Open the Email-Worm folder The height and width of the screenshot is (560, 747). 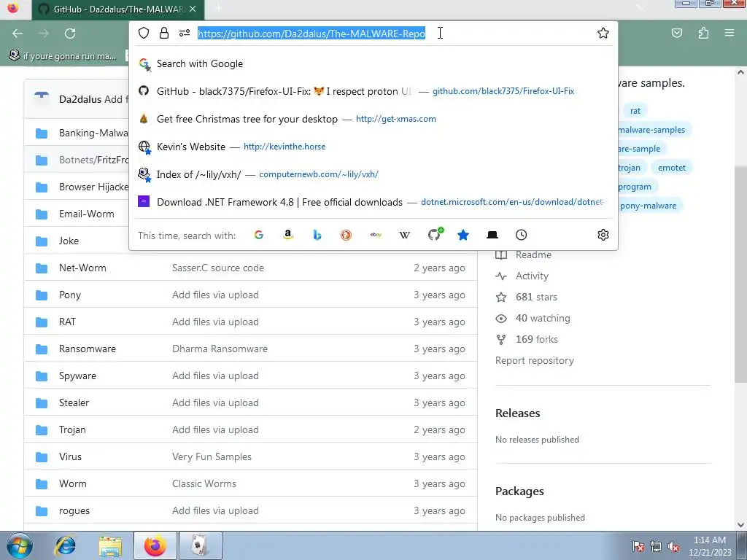86,214
